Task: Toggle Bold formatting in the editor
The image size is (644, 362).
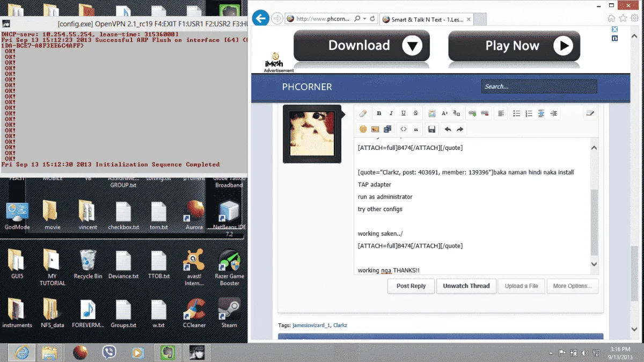Action: click(x=379, y=113)
